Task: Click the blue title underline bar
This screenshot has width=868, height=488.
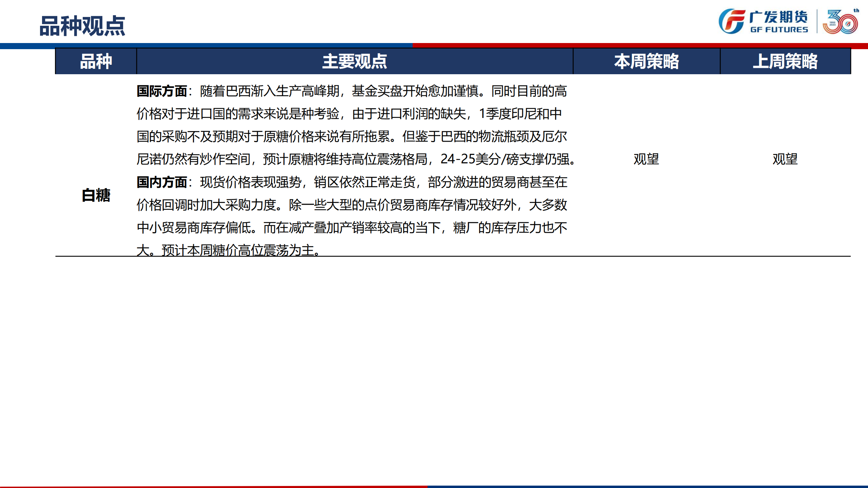Action: click(206, 46)
